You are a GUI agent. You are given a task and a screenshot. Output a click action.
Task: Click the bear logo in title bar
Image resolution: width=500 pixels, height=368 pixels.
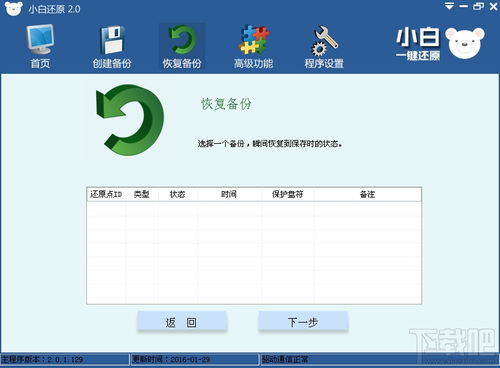[x=14, y=9]
